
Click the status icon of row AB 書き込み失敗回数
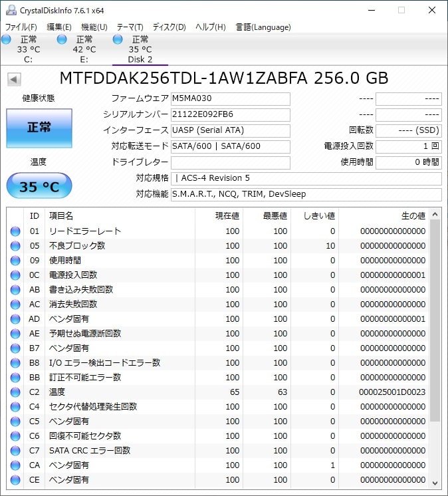coord(15,290)
